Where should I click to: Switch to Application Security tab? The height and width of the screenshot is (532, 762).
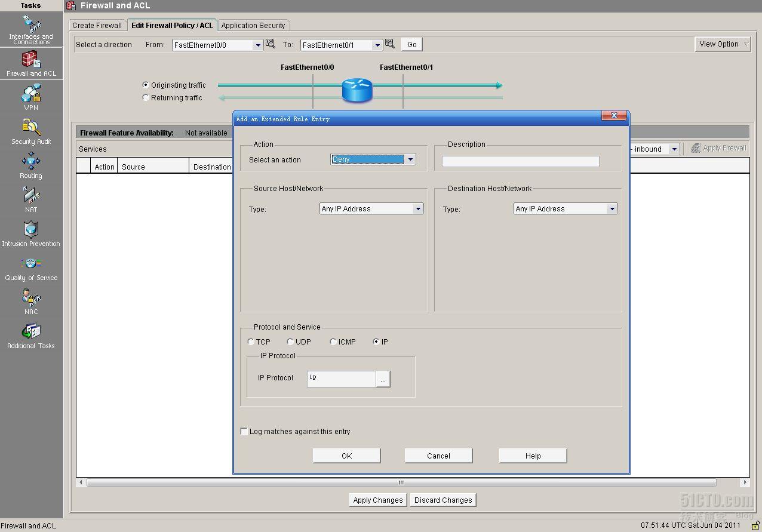point(253,25)
